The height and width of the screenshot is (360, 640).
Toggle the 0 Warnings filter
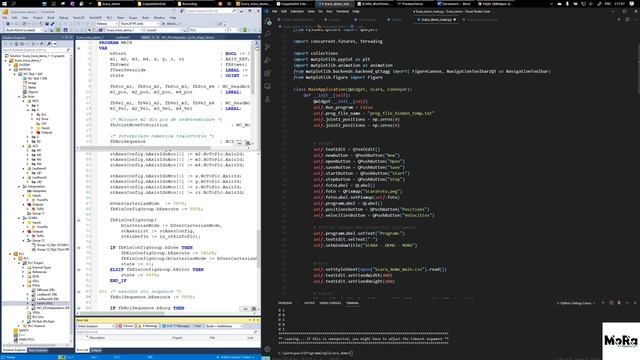click(x=148, y=326)
